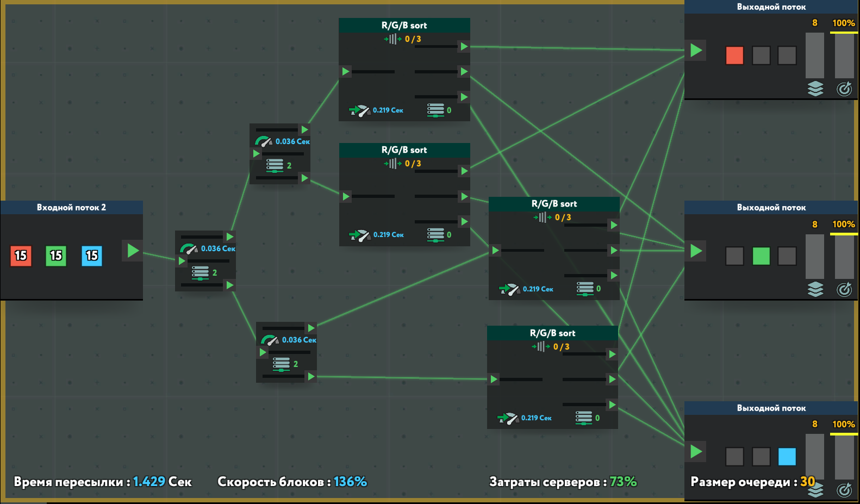Click the target accuracy icon in the red output stream
Screen dimensions: 860x504
pos(844,89)
